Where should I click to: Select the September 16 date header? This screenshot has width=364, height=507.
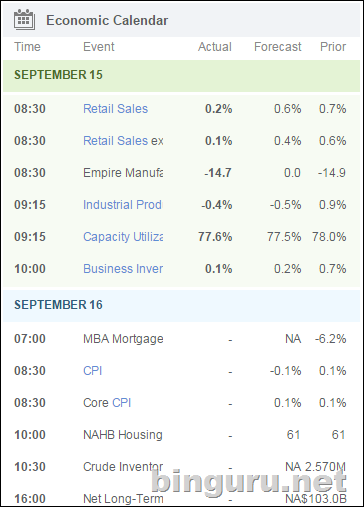pos(181,306)
